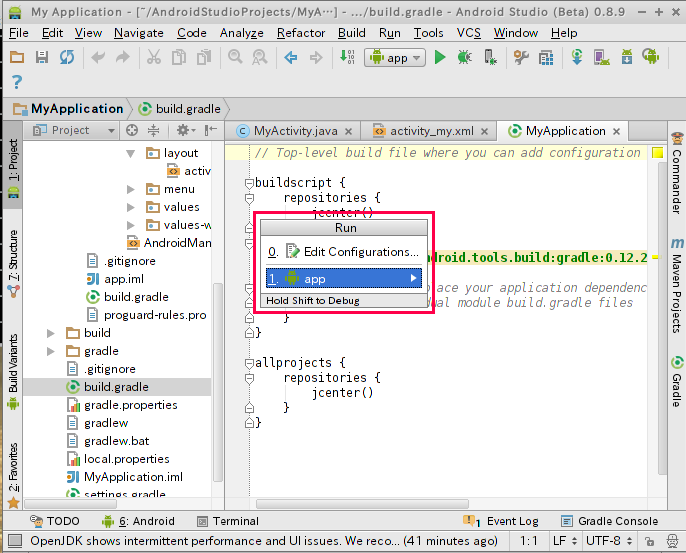Image resolution: width=686 pixels, height=553 pixels.
Task: Click the Redo arrow icon
Action: [123, 57]
